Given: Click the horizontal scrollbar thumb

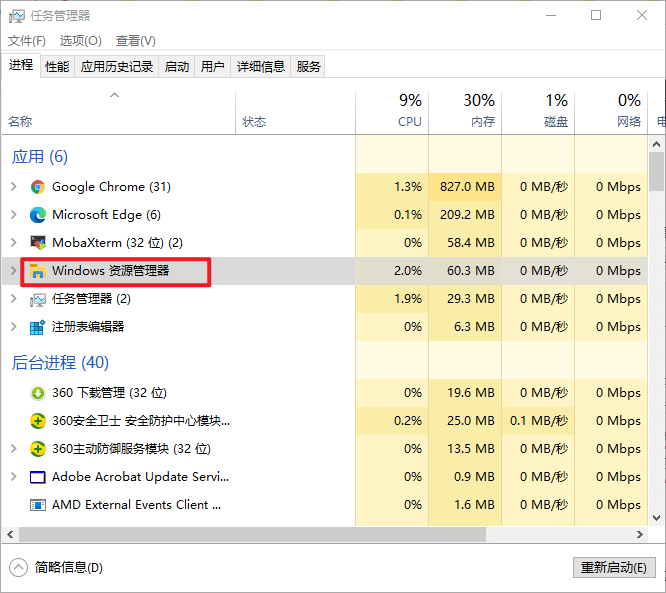Looking at the screenshot, I should (x=252, y=535).
